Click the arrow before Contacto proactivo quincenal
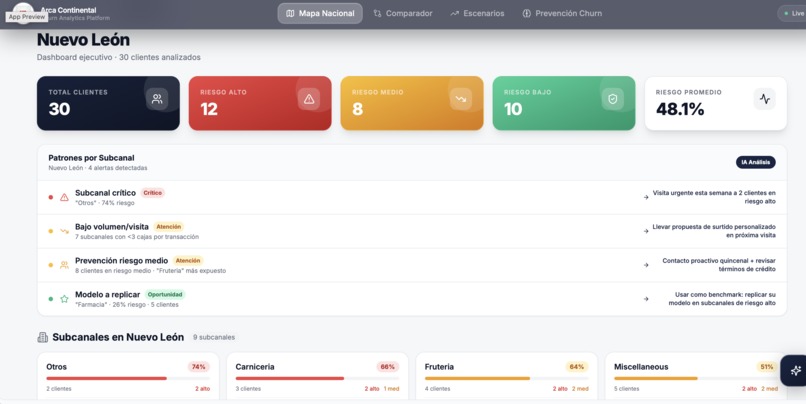The width and height of the screenshot is (806, 404). pos(646,265)
